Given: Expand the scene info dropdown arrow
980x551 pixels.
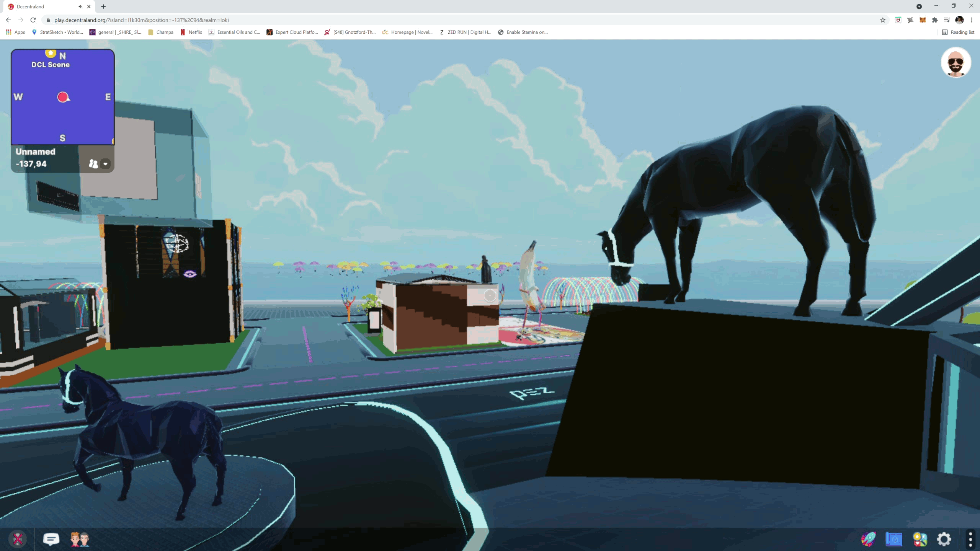Looking at the screenshot, I should [105, 164].
